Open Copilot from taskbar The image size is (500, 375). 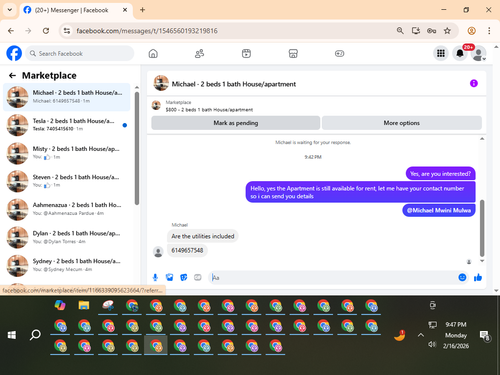[x=60, y=305]
